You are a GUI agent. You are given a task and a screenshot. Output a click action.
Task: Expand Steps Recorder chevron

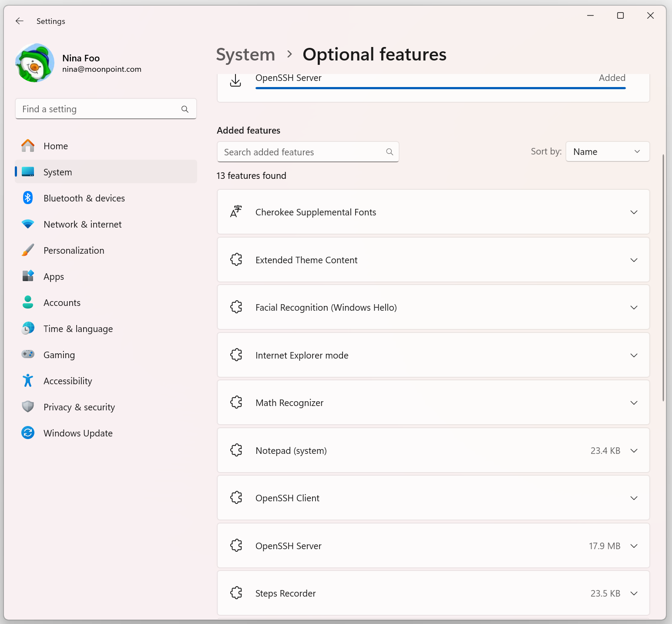tap(634, 593)
